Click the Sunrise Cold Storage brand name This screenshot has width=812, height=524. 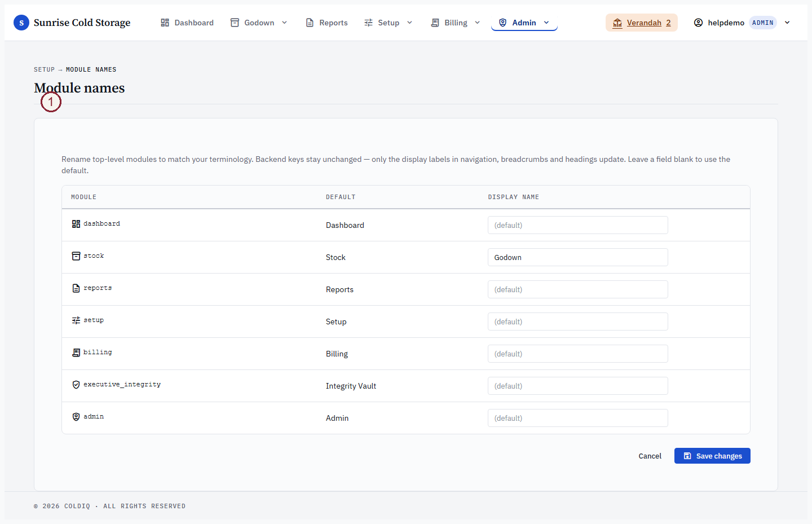click(82, 23)
